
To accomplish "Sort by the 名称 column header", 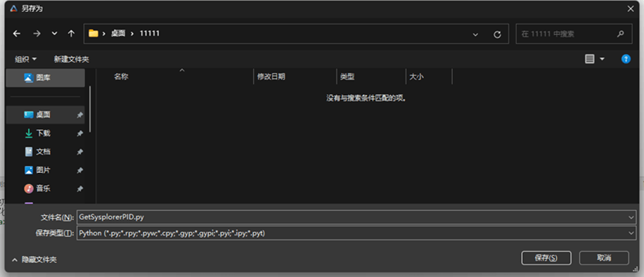I will (x=121, y=77).
